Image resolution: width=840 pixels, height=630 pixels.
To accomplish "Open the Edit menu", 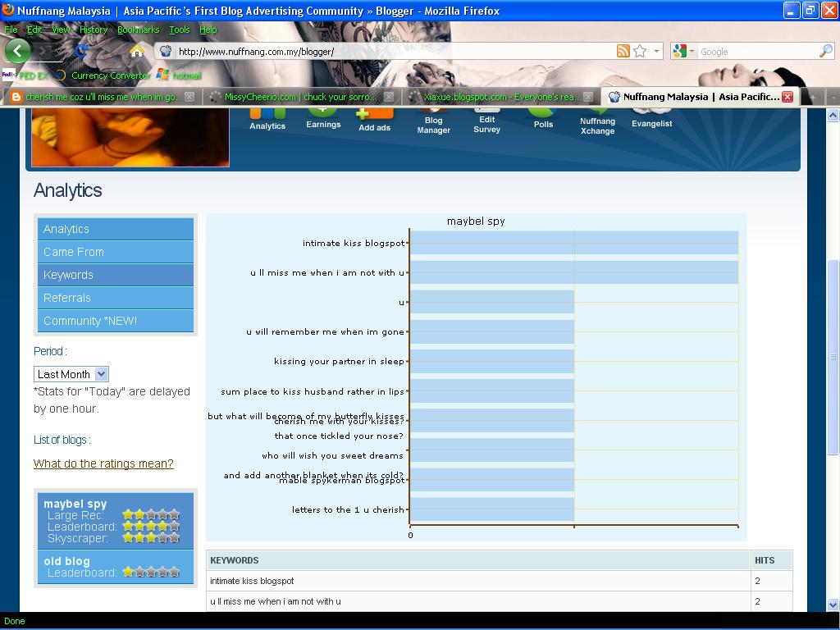I will point(34,30).
